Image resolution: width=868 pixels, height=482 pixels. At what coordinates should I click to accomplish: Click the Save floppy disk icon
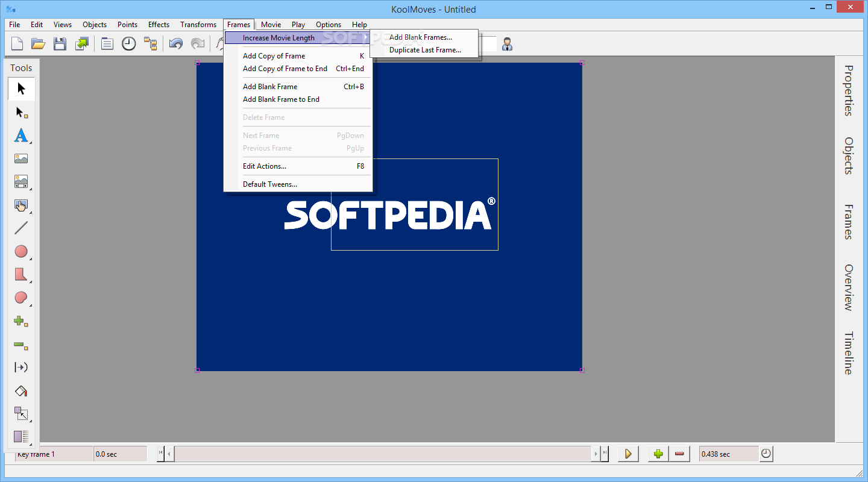[x=60, y=43]
